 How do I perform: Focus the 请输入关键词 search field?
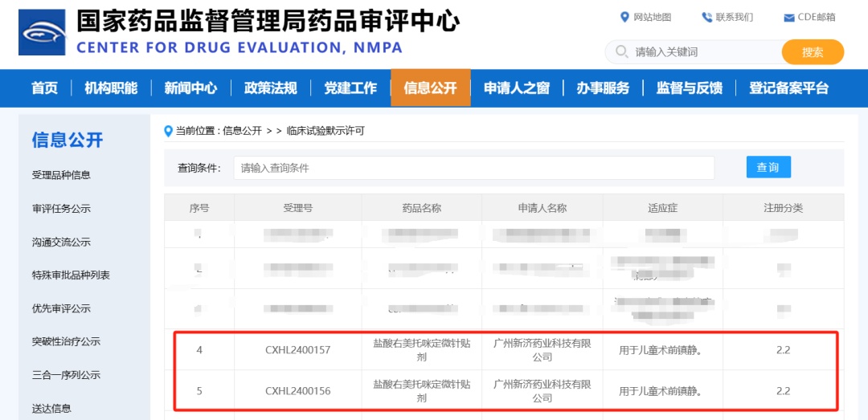[699, 52]
